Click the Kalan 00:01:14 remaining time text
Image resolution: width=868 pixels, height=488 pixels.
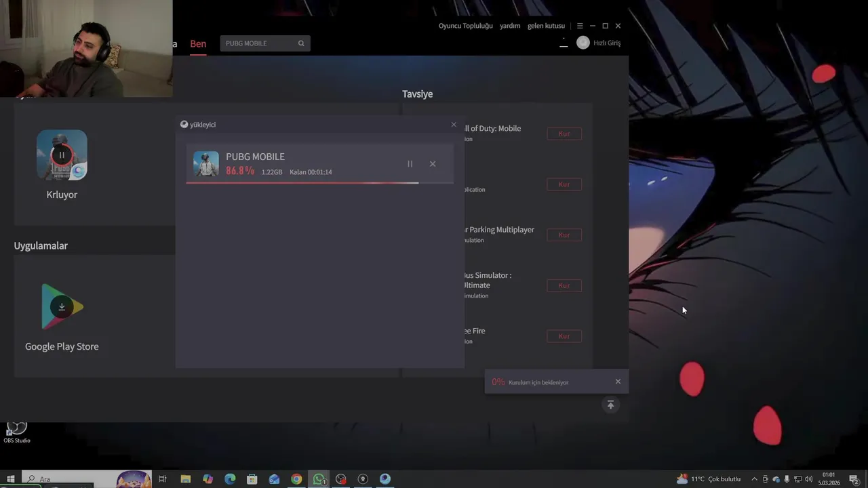[x=311, y=172]
